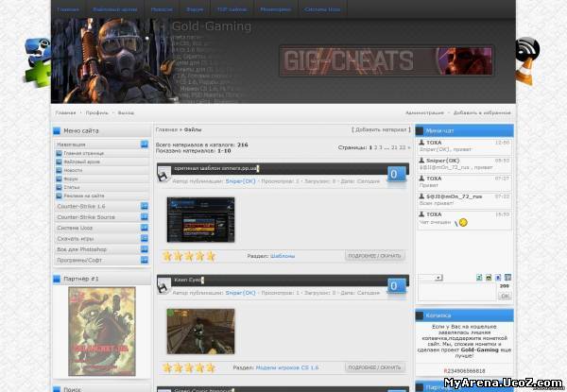Viewport: 567px width, 392px height.
Task: Open the Модели игроков CS 1.6 link
Action: (x=287, y=367)
